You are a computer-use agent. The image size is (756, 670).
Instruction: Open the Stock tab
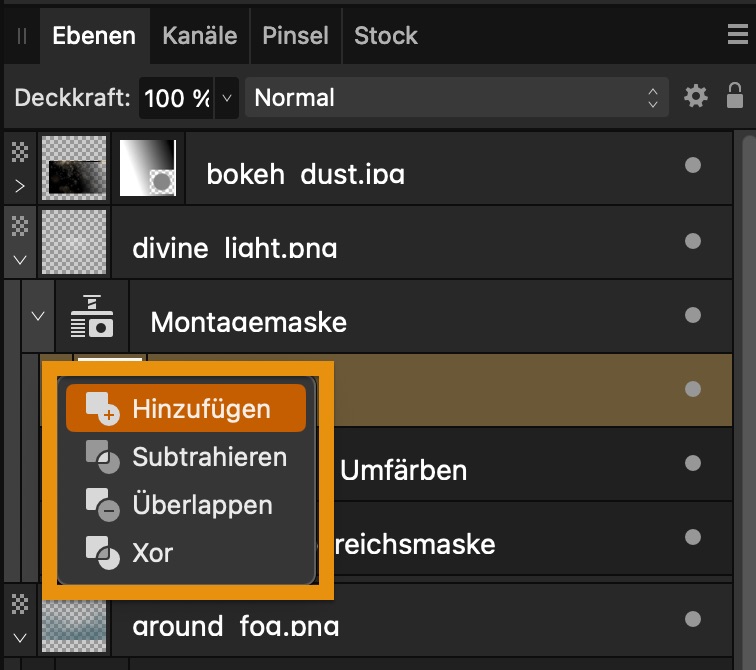click(385, 35)
